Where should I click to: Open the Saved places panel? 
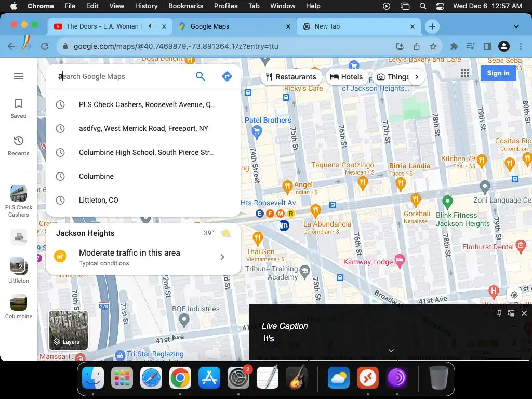[x=19, y=109]
